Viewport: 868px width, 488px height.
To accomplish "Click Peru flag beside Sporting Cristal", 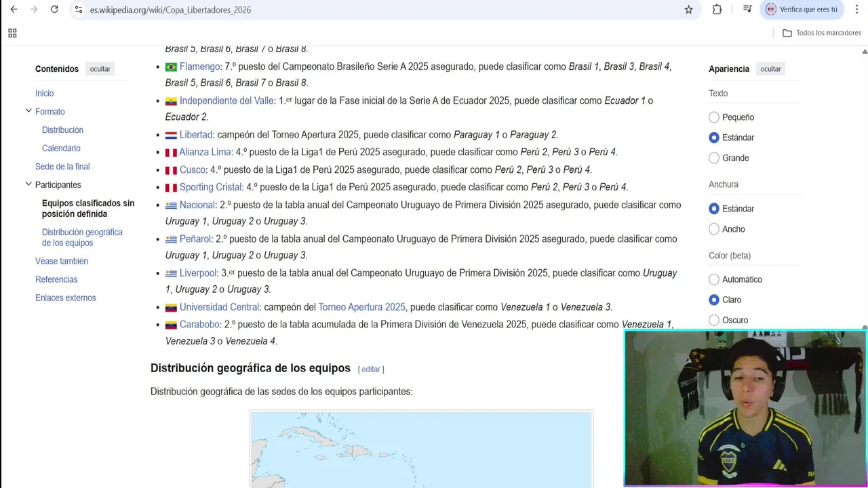I will [x=171, y=188].
